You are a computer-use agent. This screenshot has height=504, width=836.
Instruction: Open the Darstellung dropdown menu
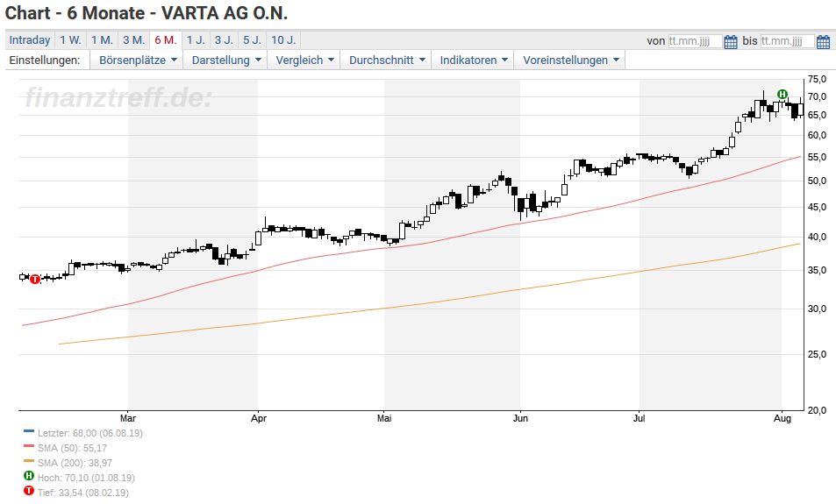coord(226,60)
